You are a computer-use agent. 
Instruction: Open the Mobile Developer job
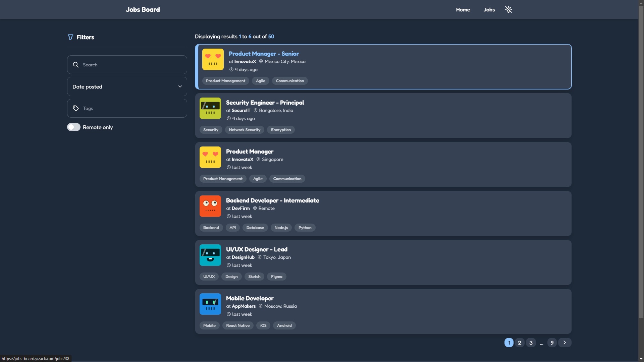tap(250, 298)
